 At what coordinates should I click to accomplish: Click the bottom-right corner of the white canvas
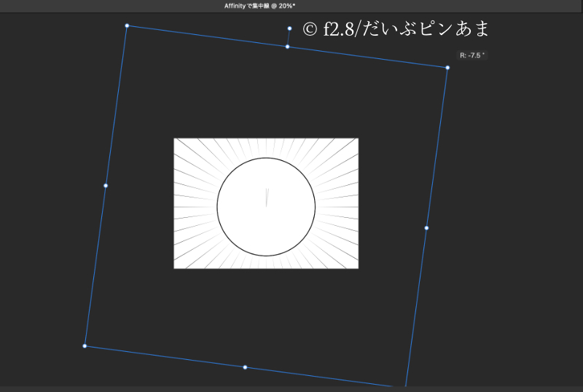357,267
